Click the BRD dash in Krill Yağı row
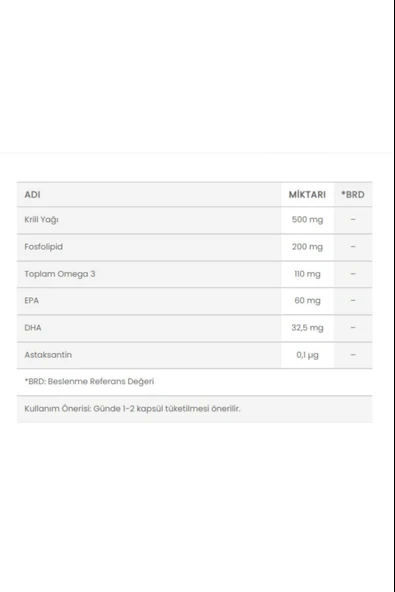Image resolution: width=395 pixels, height=592 pixels. click(353, 219)
